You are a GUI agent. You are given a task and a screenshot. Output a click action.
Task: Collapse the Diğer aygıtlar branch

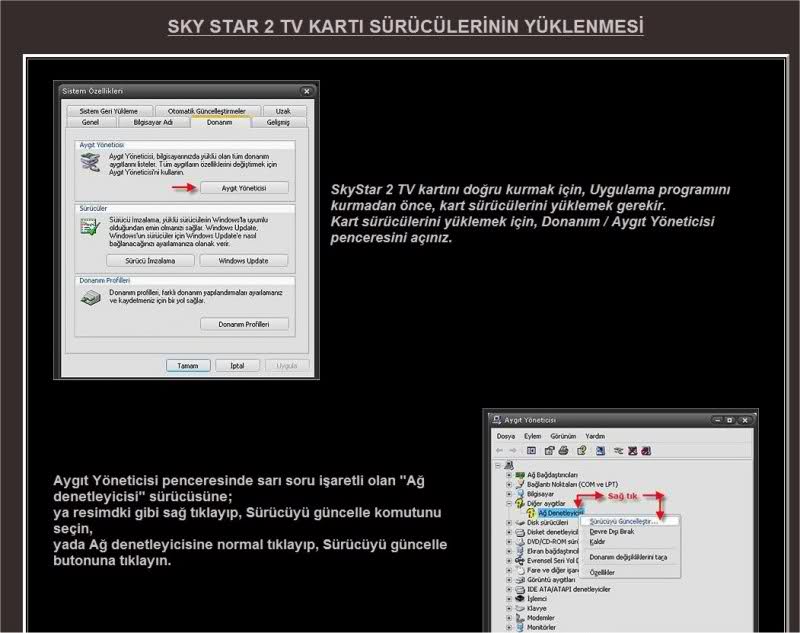[510, 501]
